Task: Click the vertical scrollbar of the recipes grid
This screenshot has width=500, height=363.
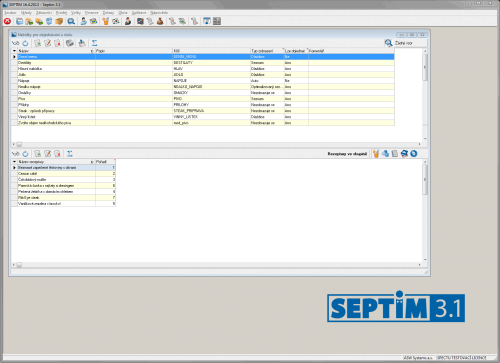Action: point(425,211)
